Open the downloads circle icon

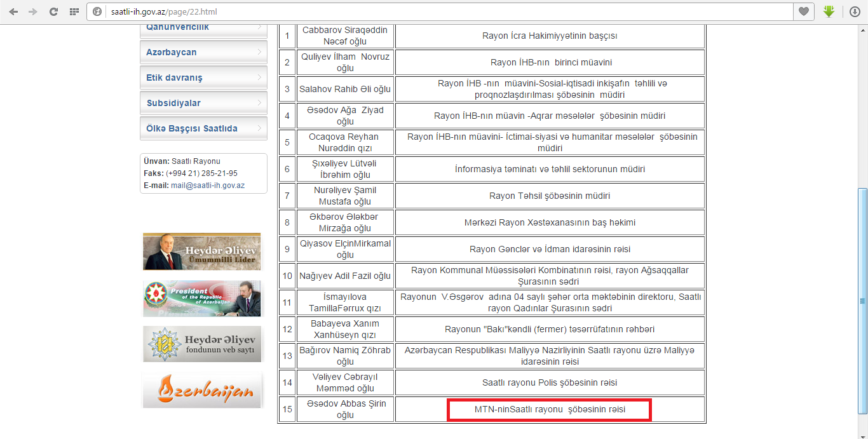855,11
